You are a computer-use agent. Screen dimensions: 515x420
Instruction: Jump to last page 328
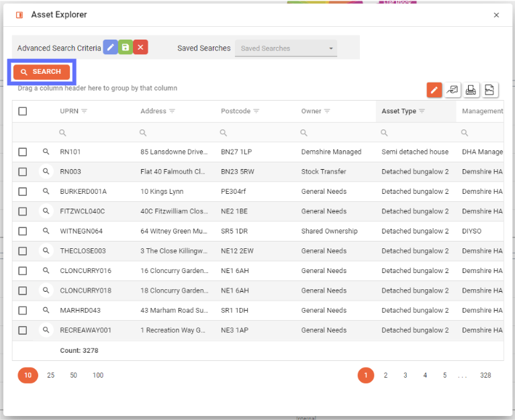tap(485, 376)
